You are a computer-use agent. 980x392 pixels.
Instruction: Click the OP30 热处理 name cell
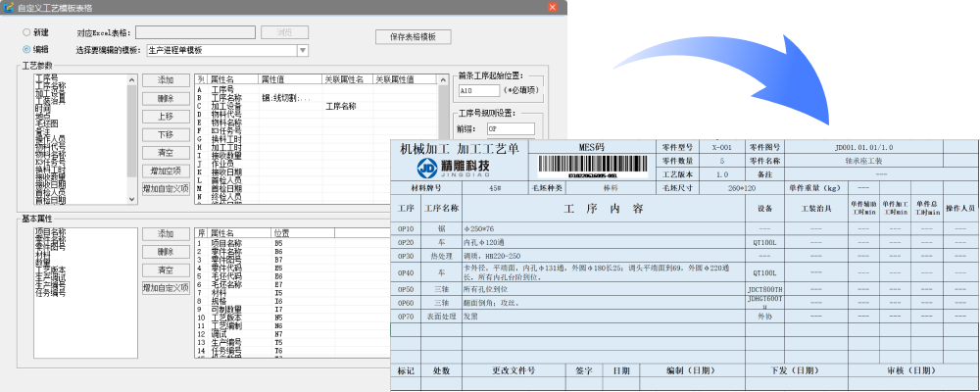pyautogui.click(x=441, y=257)
